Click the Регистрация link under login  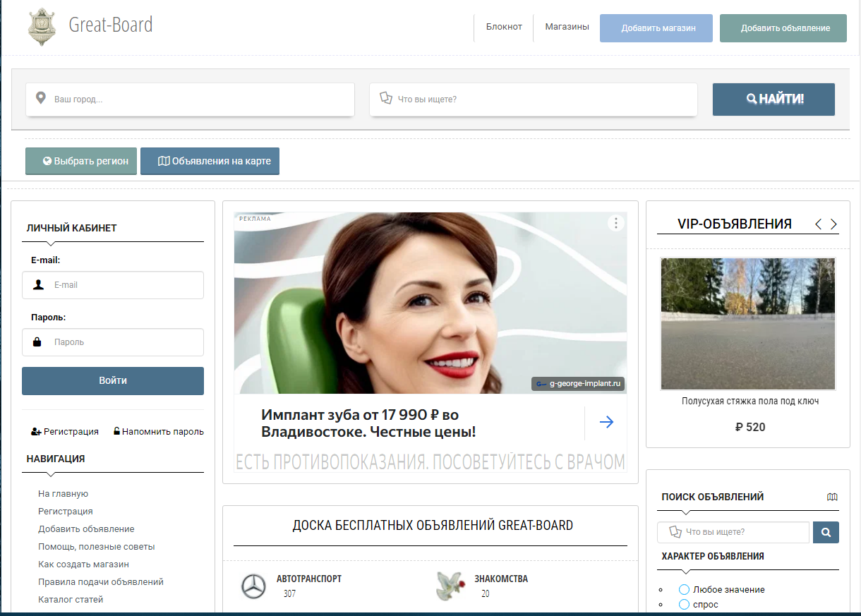point(65,431)
